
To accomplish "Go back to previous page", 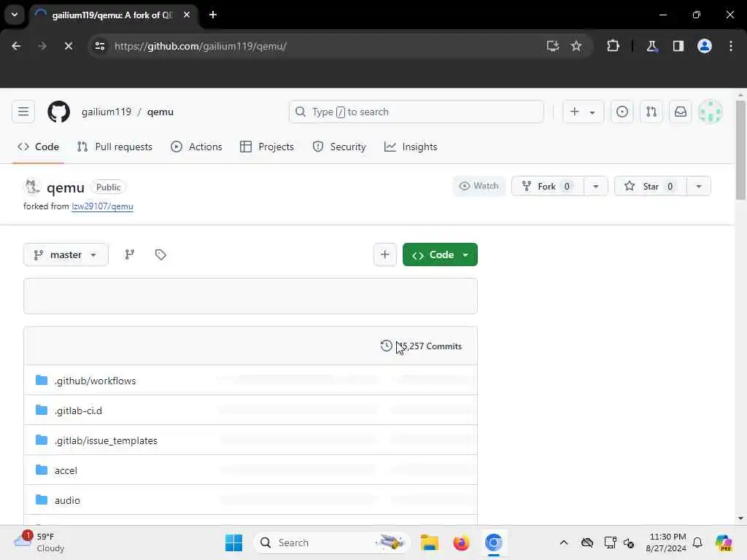I will (x=16, y=46).
